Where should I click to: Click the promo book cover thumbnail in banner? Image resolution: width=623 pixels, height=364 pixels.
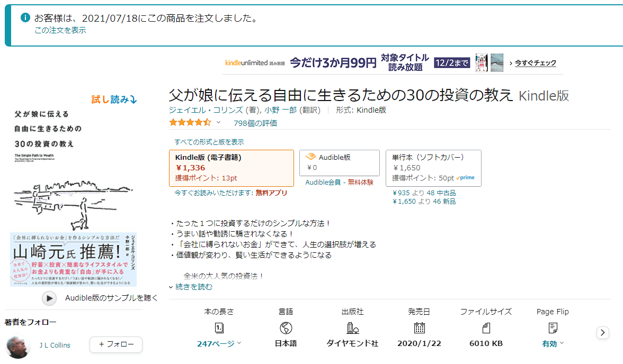481,63
